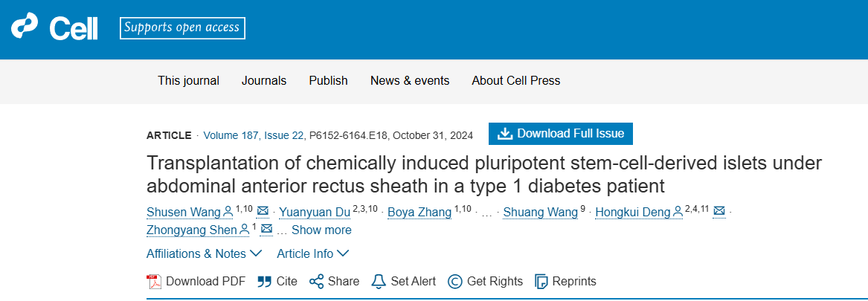This screenshot has height=301, width=868.
Task: Open the Volume 187, Issue 22 link
Action: (x=254, y=135)
